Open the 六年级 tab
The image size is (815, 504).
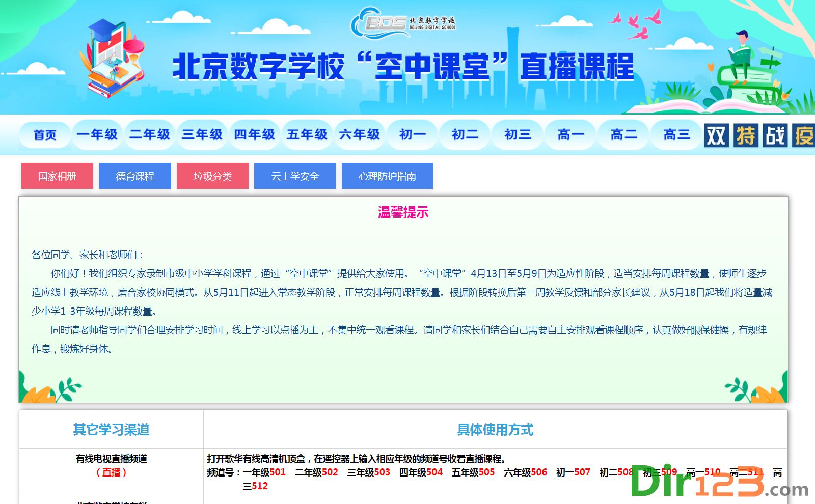[x=360, y=134]
